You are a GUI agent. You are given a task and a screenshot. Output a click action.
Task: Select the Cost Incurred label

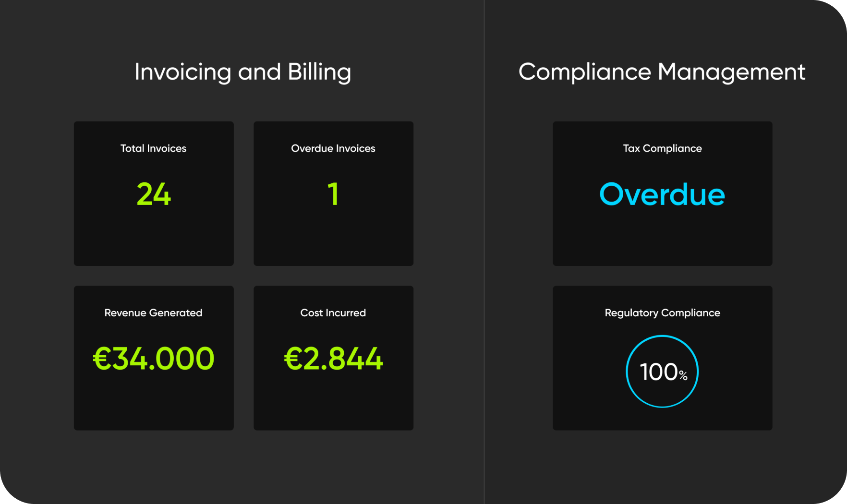point(333,313)
